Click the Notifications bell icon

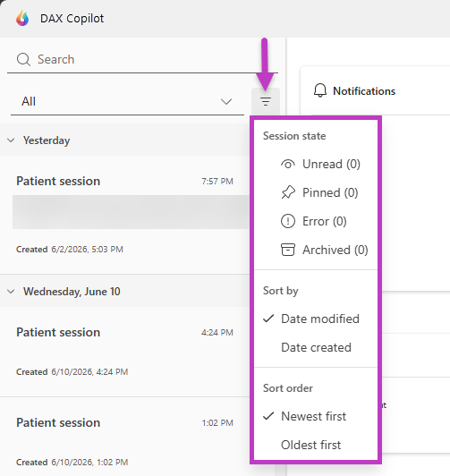tap(319, 90)
